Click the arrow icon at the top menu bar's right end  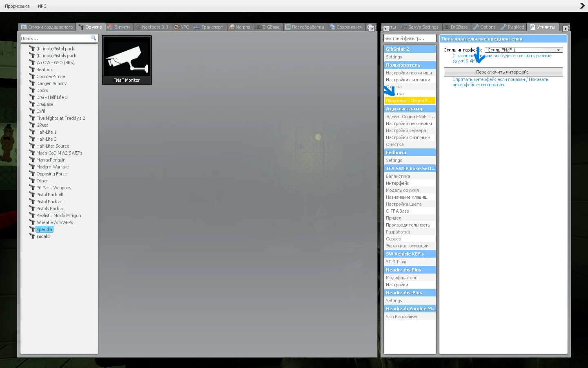coord(582,6)
